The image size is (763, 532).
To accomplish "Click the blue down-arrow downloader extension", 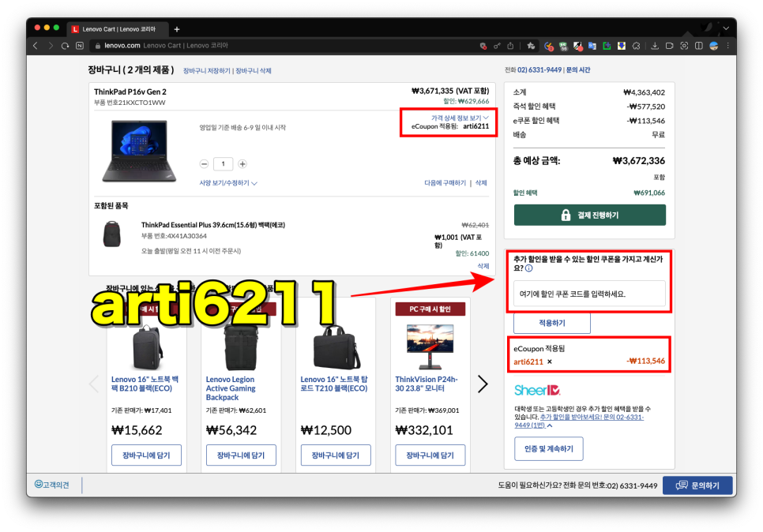I will pos(622,47).
